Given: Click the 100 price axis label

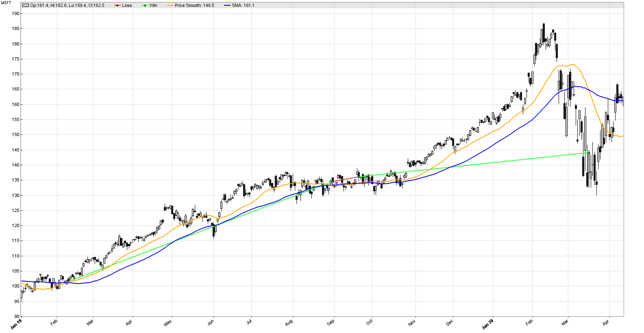Looking at the screenshot, I should point(15,286).
